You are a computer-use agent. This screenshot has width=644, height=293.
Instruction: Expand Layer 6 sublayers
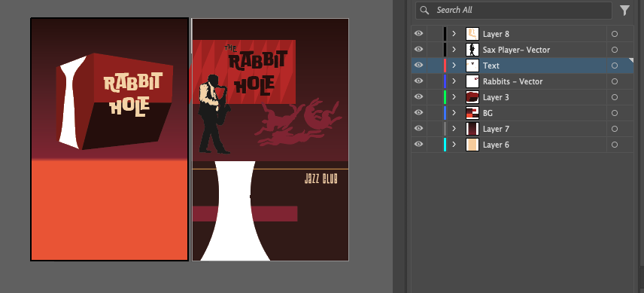[x=454, y=144]
